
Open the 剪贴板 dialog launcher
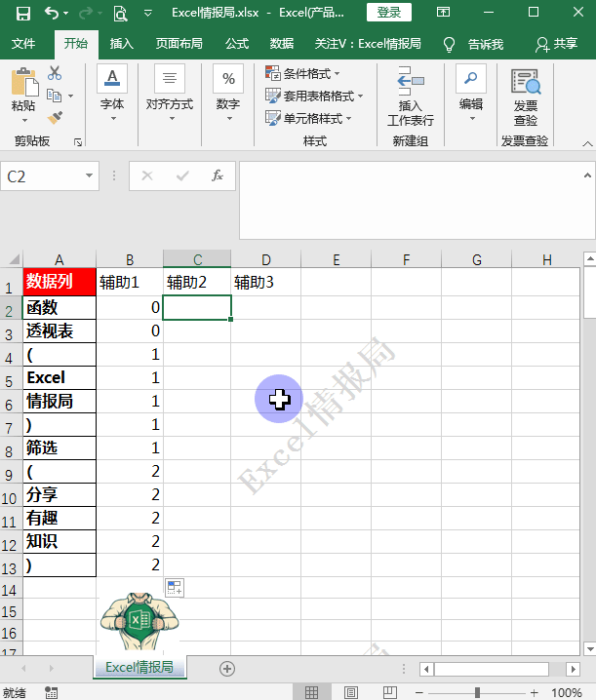78,142
